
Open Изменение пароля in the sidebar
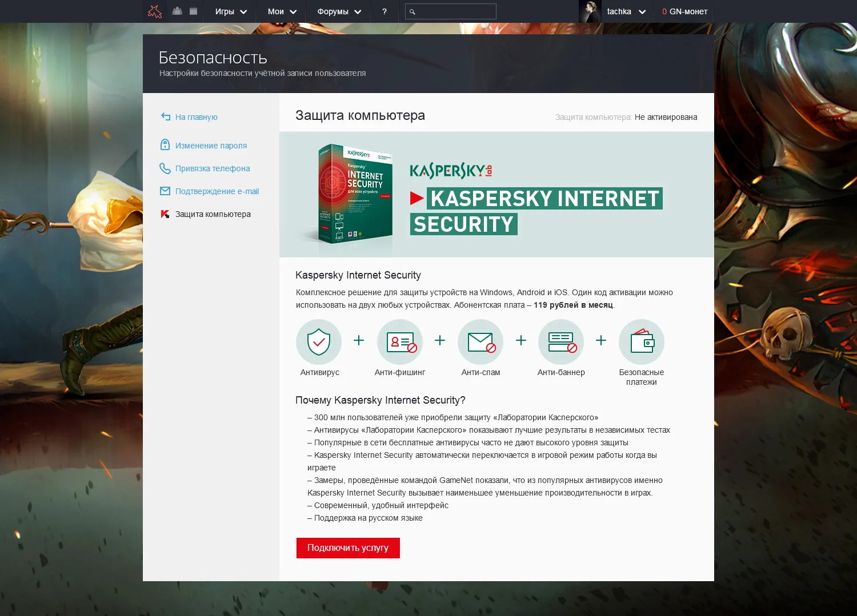click(211, 146)
